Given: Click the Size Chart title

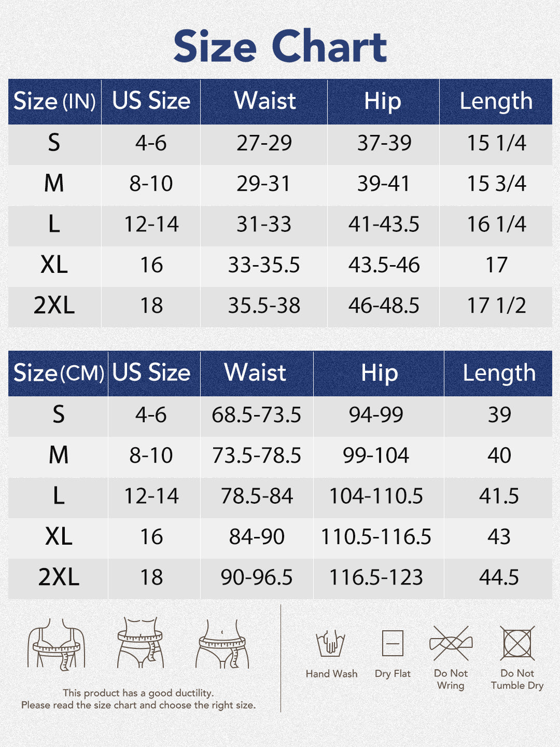Looking at the screenshot, I should point(280,47).
